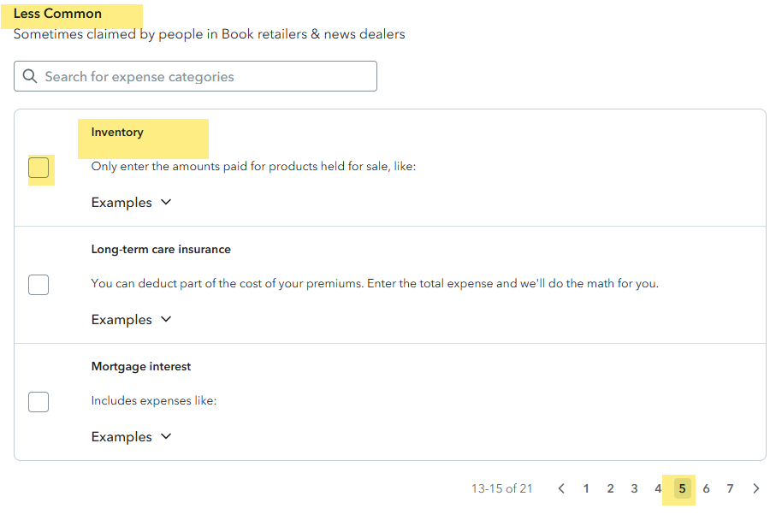This screenshot has width=776, height=532.
Task: Select the Long-term care insurance checkbox
Action: pos(39,285)
